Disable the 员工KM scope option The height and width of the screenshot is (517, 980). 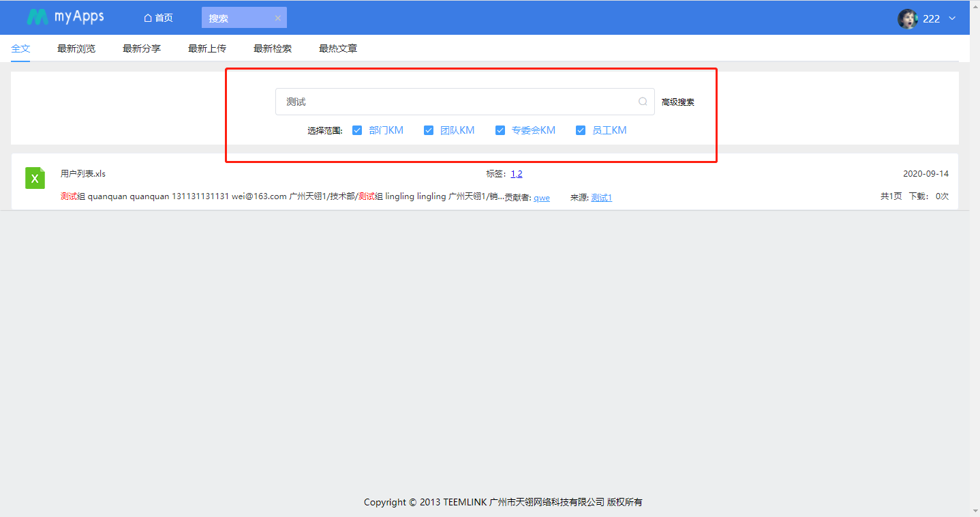(x=581, y=130)
